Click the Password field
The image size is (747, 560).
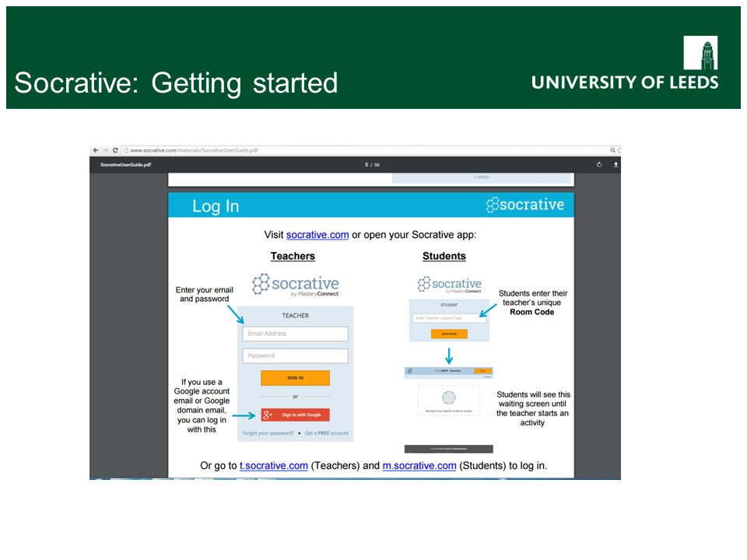click(x=295, y=355)
